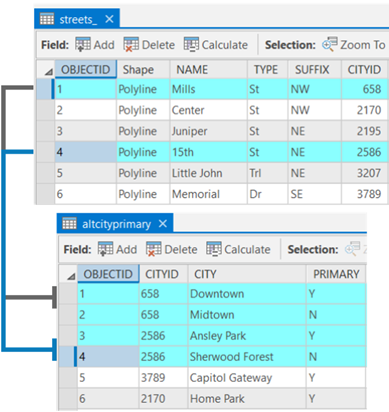Click the table icon on altcityprimary tab
This screenshot has height=412, width=389.
click(69, 224)
